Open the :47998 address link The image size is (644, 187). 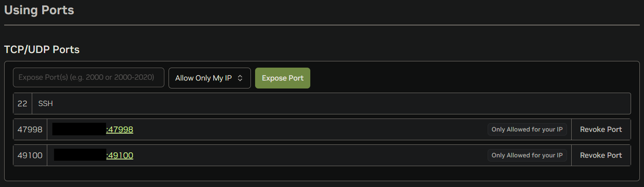(120, 129)
